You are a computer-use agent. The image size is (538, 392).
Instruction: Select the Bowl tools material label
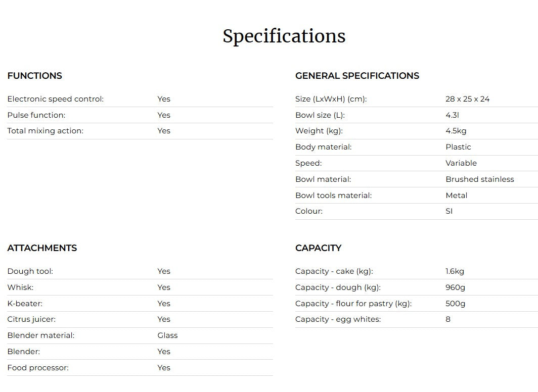(333, 195)
